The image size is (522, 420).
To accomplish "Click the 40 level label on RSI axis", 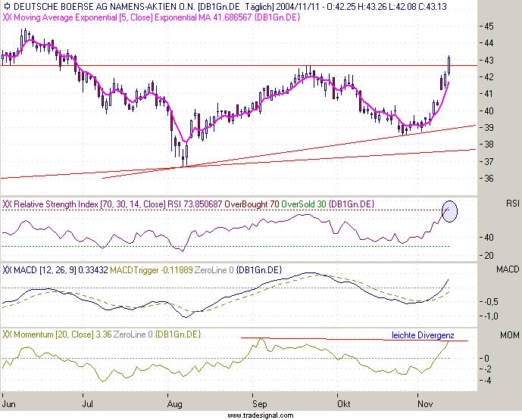I will 489,237.
